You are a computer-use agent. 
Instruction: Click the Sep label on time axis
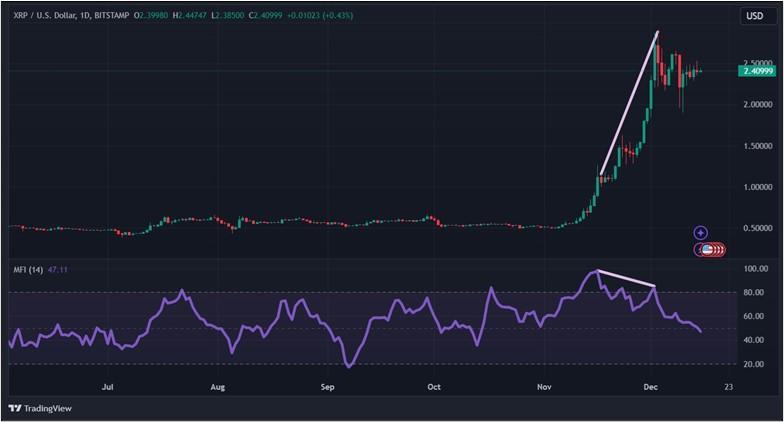[327, 387]
